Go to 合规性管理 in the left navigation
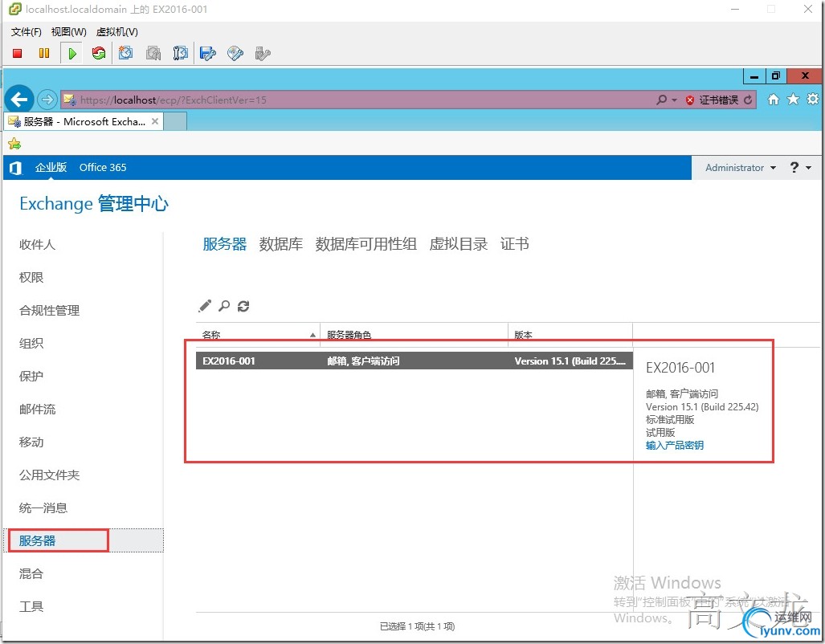 49,311
